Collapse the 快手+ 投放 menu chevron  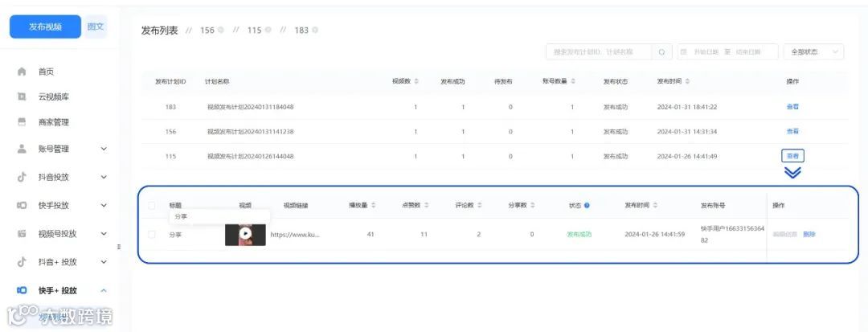104,290
